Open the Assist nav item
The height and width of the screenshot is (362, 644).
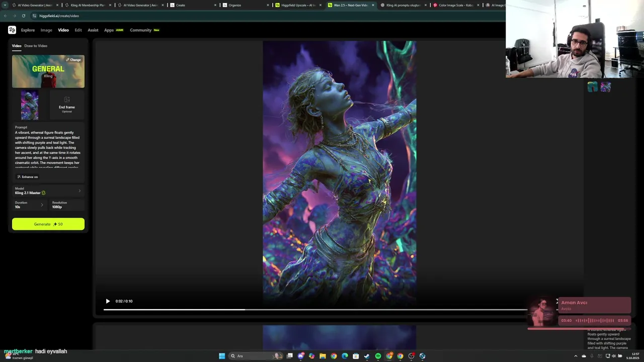(93, 30)
